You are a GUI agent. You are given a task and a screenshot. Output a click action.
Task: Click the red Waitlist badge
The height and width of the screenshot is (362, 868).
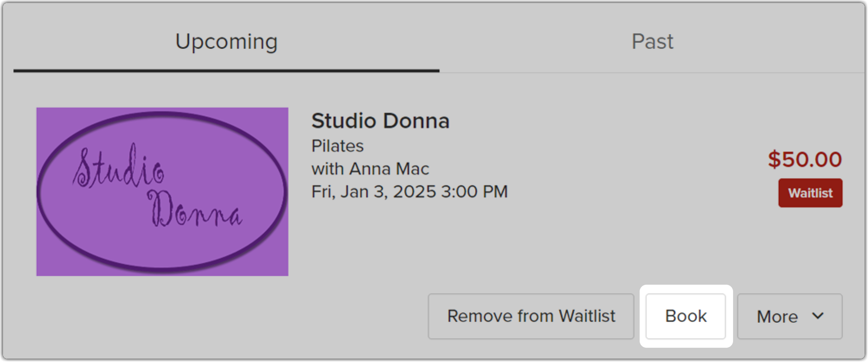(x=810, y=193)
